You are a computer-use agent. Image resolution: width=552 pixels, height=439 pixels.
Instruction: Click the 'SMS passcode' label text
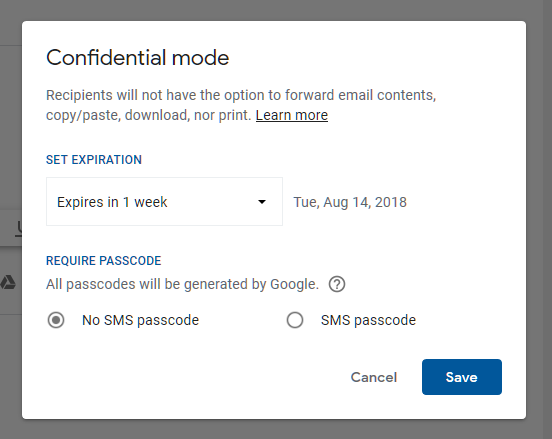368,320
